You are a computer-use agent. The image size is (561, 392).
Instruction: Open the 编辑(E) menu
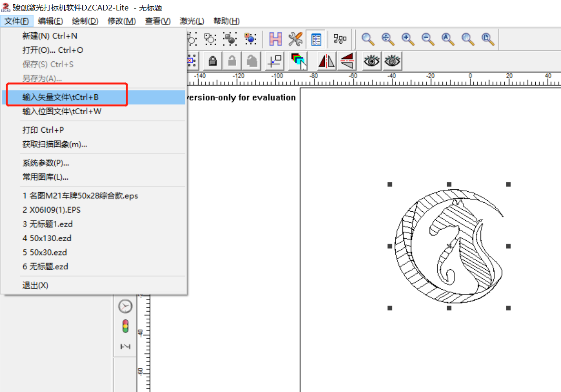[x=50, y=21]
